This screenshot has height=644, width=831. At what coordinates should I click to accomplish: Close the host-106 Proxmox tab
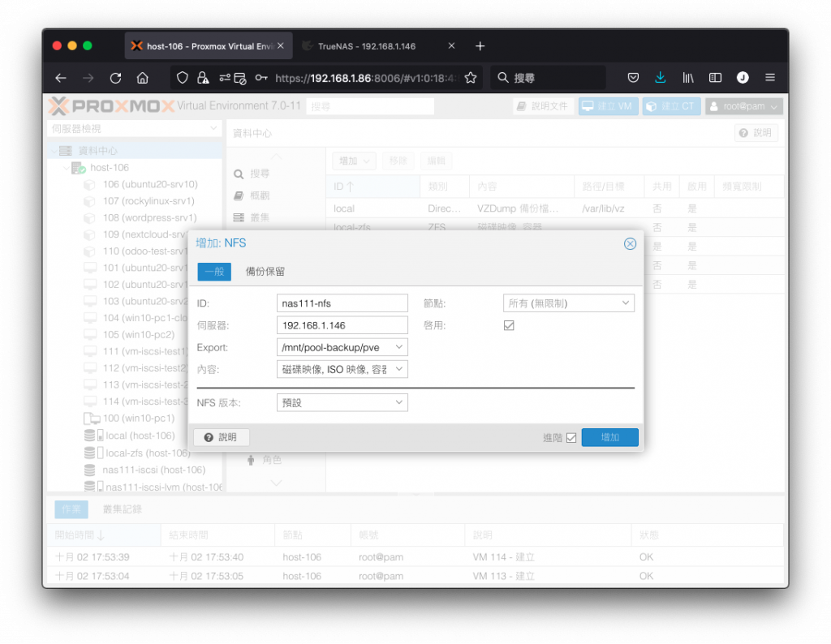pyautogui.click(x=280, y=46)
